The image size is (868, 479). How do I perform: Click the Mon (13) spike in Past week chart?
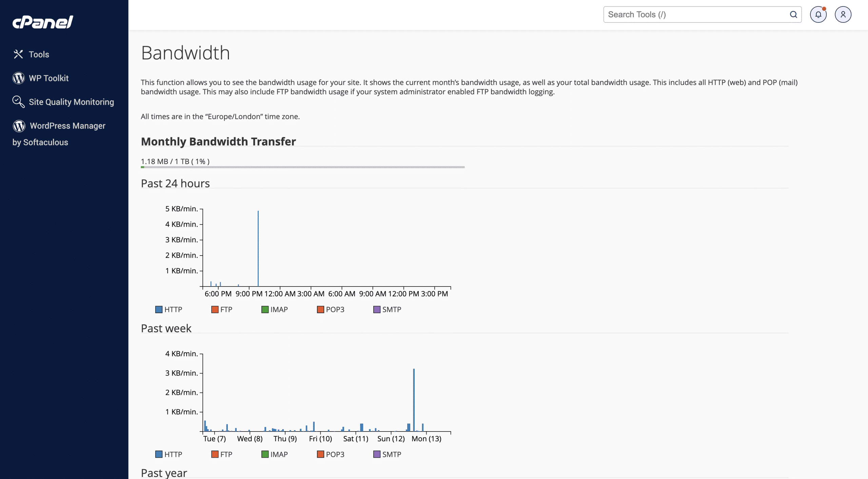(414, 400)
